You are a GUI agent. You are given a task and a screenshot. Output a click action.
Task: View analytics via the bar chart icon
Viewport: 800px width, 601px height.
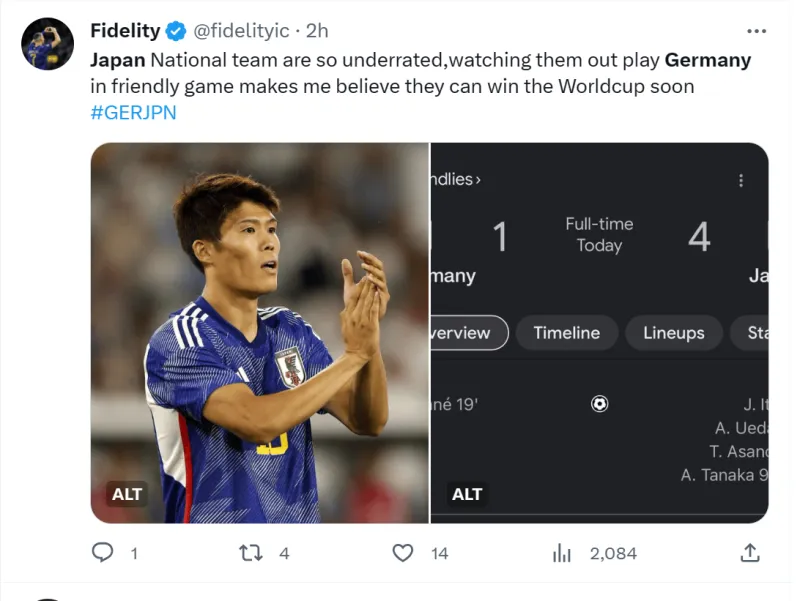click(x=562, y=553)
